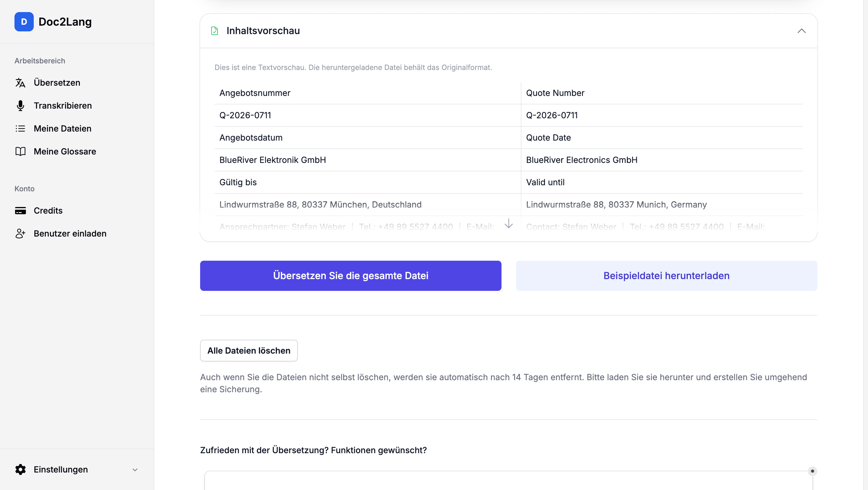Viewport: 868px width, 490px height.
Task: Click the Doc2Lang logo icon
Action: pos(24,22)
